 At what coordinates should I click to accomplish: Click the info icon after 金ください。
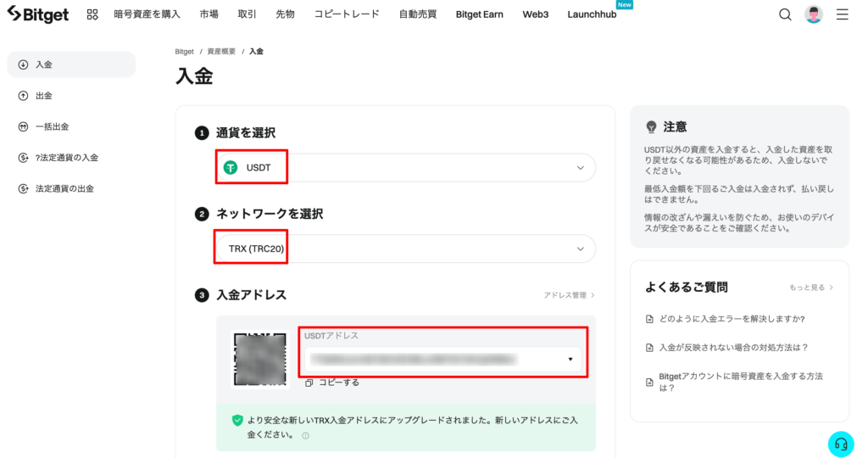(x=305, y=436)
